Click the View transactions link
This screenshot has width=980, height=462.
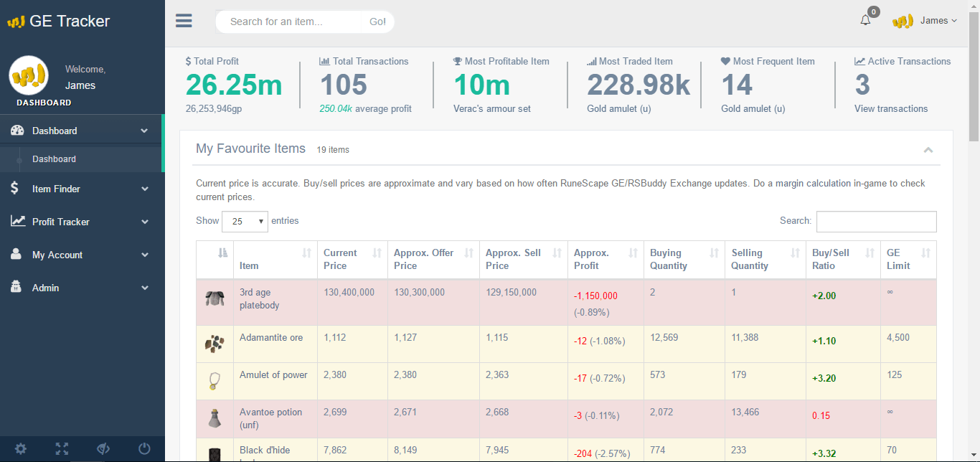point(891,109)
